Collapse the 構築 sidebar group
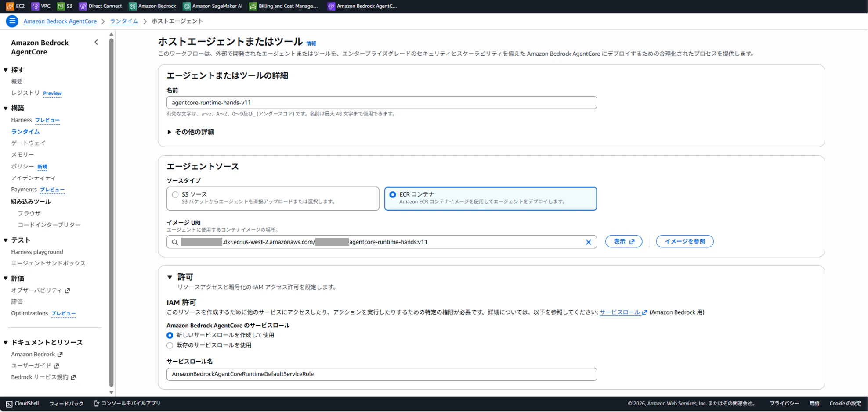The image size is (868, 412). (x=6, y=108)
